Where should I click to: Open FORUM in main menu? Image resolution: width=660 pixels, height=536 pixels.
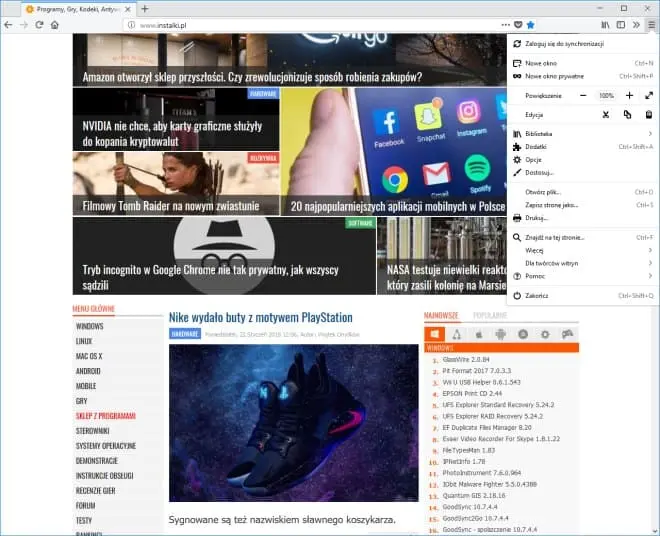(85, 506)
